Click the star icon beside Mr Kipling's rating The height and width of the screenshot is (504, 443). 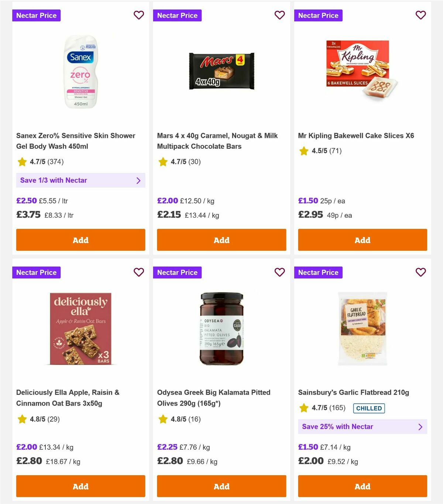tap(304, 151)
